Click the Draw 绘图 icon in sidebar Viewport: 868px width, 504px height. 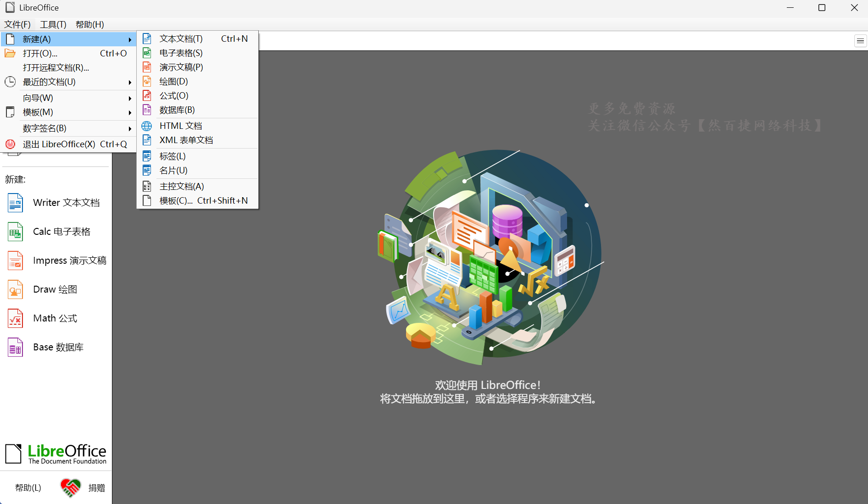[x=15, y=289]
